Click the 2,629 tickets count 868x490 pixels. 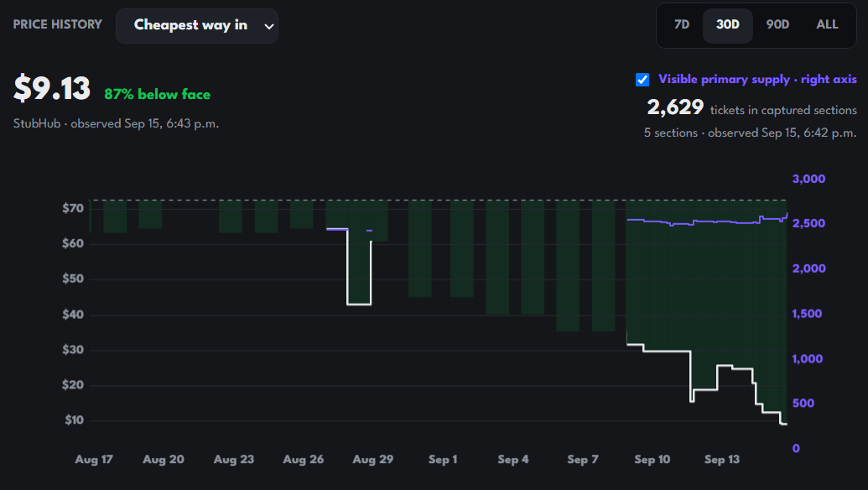point(675,107)
